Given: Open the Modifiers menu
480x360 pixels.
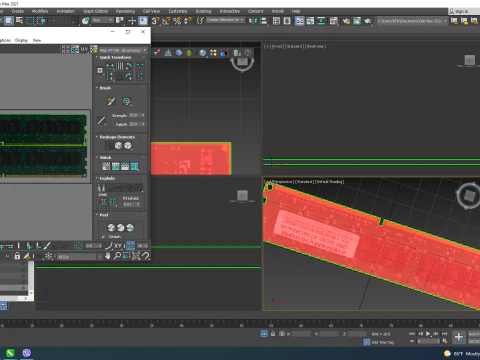Looking at the screenshot, I should point(40,11).
